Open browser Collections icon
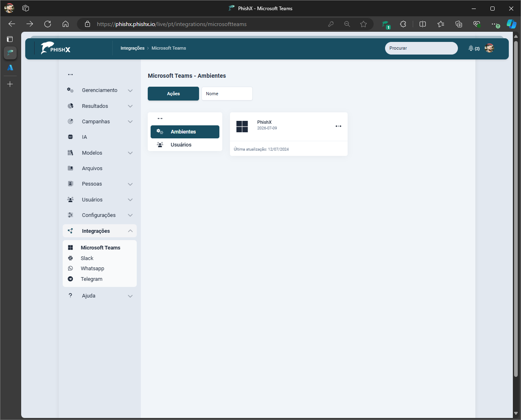Image resolution: width=521 pixels, height=420 pixels. (x=459, y=24)
